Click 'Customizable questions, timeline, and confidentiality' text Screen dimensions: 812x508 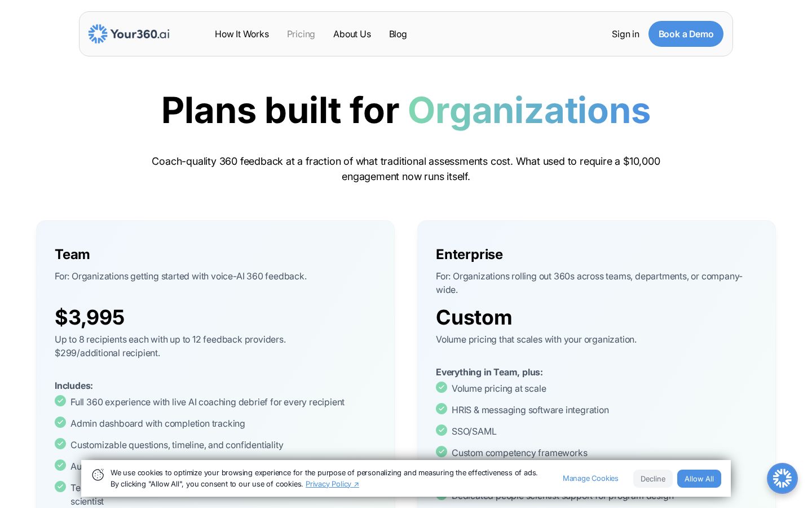point(177,445)
